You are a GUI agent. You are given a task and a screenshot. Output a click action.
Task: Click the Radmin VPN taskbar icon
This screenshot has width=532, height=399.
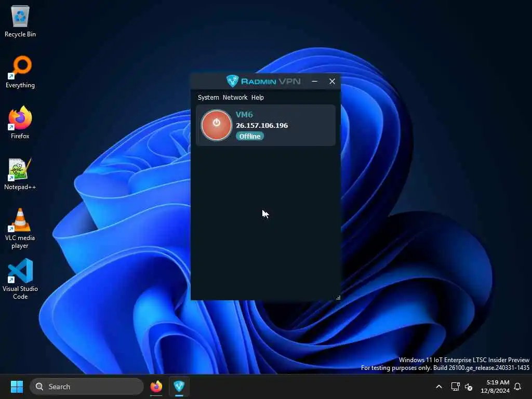(179, 387)
